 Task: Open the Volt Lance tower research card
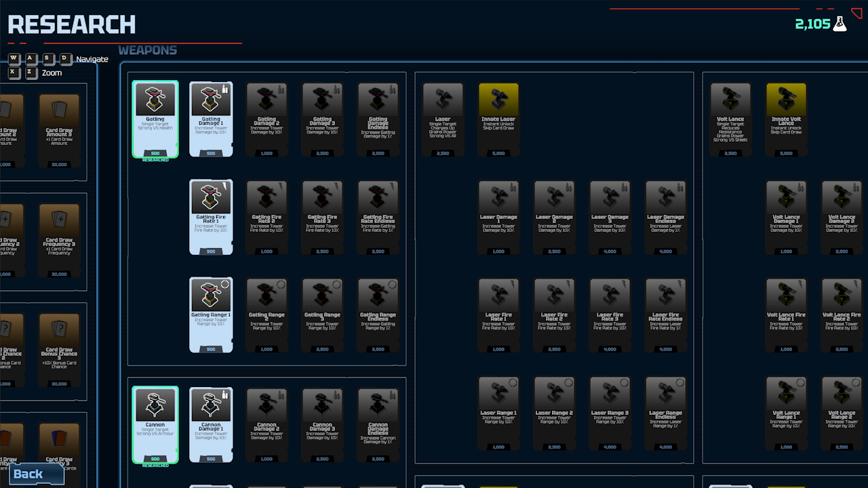(730, 119)
